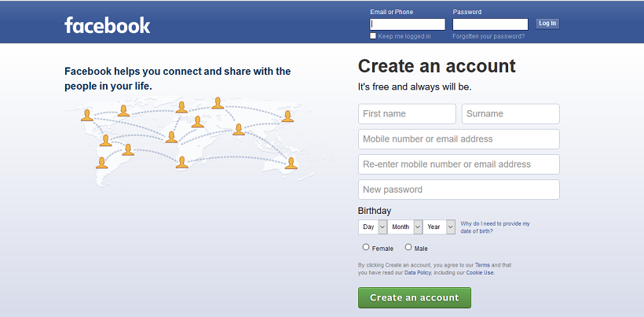Open the Forgotten your password link
The image size is (644, 317).
click(488, 36)
